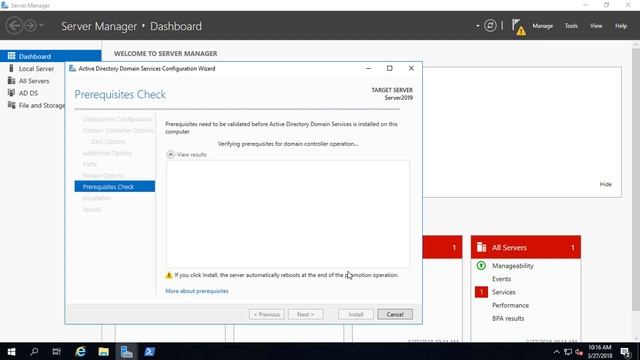Image resolution: width=640 pixels, height=360 pixels.
Task: Click the File and Storage icon
Action: point(11,105)
